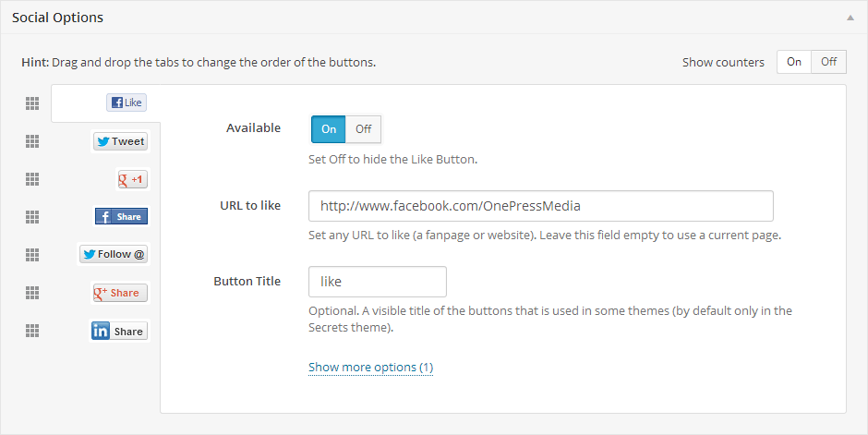Switch to the Twitter Follow @ tab
Screen dimensions: 868x435
pos(114,255)
